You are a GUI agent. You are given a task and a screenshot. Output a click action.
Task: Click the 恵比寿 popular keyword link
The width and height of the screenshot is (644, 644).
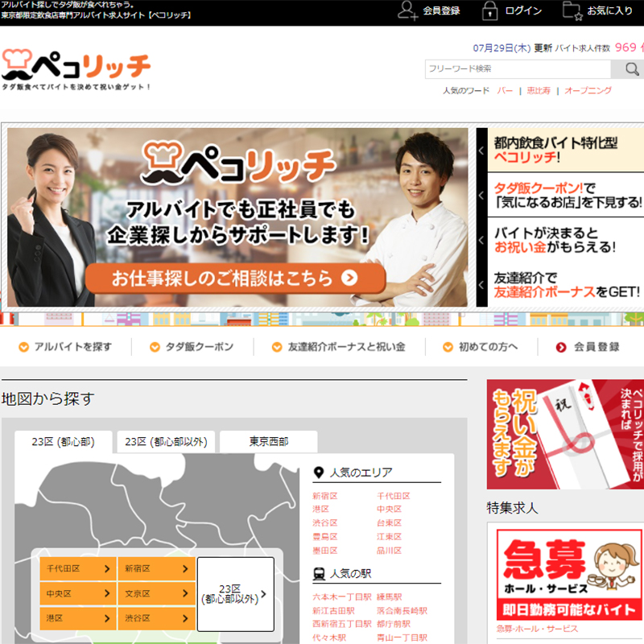539,91
